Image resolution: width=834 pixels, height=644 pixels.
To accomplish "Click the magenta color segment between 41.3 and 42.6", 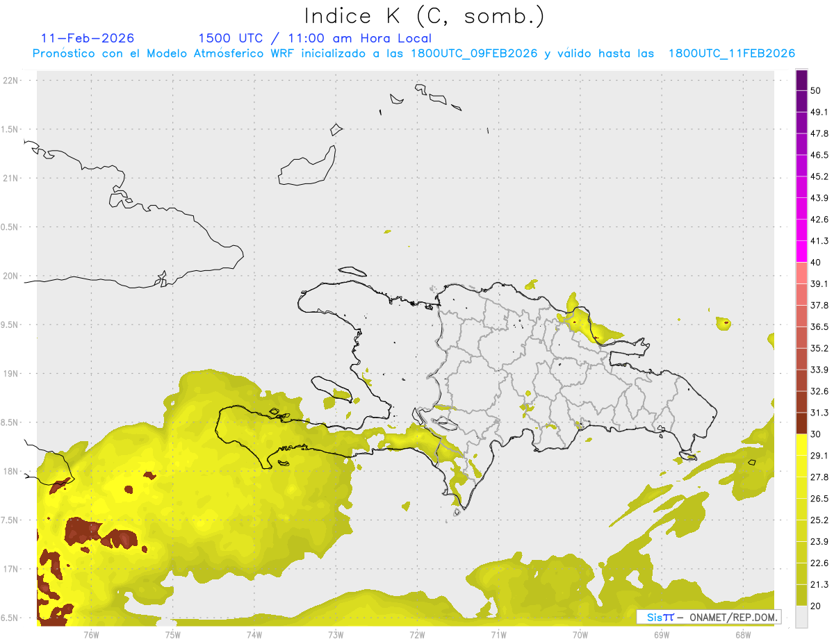I will (x=801, y=230).
